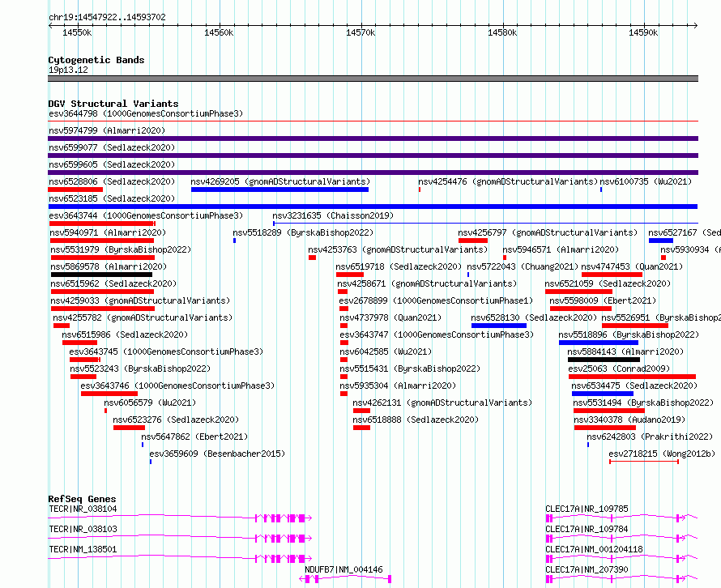Click nsv6056579 Wu2021 label
Image resolution: width=721 pixels, height=588 pixels.
tap(150, 403)
